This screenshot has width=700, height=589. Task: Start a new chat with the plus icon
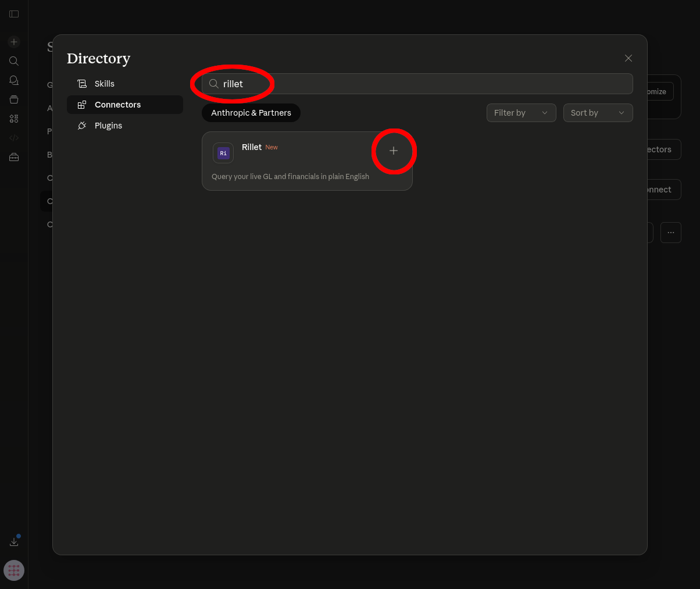coord(14,42)
